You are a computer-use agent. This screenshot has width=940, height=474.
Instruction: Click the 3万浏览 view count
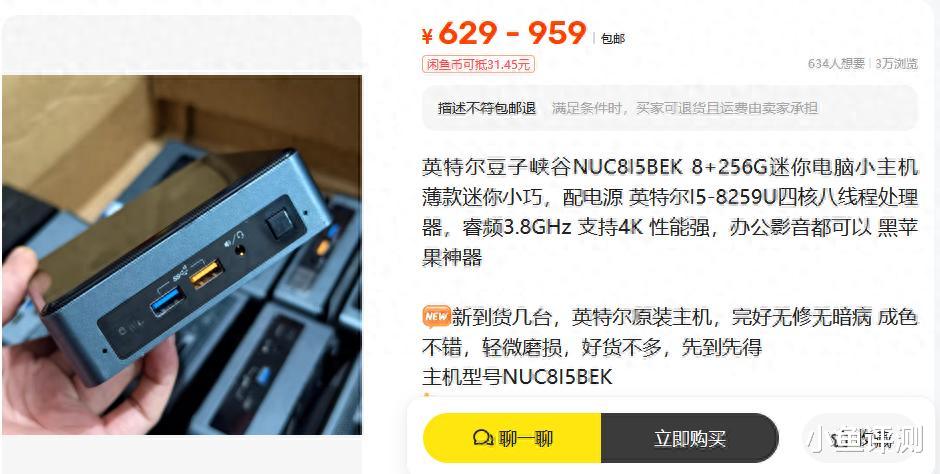pos(896,64)
